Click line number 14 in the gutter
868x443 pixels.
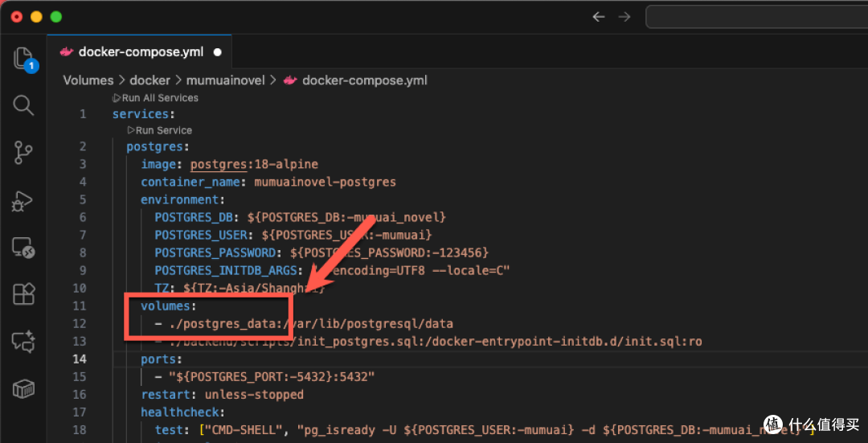coord(80,359)
